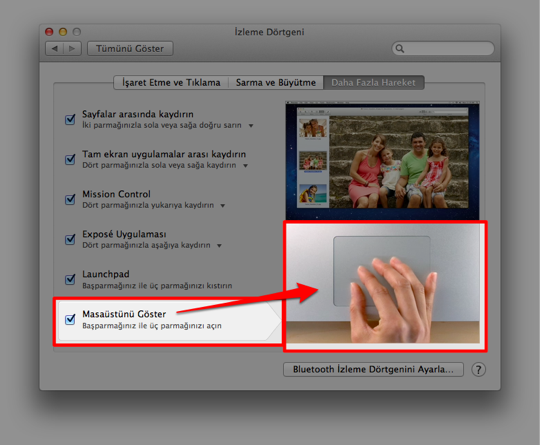The height and width of the screenshot is (445, 540).
Task: Toggle the Mission Control checkbox
Action: tap(70, 199)
